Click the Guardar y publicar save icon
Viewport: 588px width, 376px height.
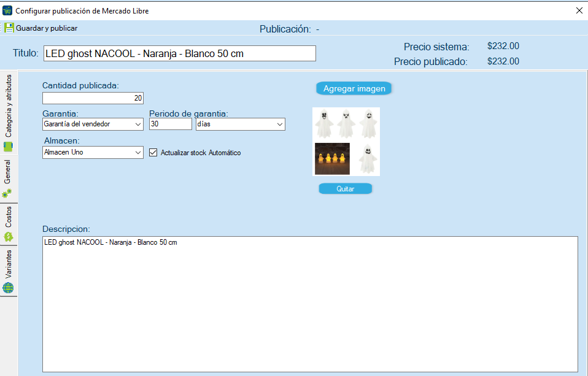9,28
